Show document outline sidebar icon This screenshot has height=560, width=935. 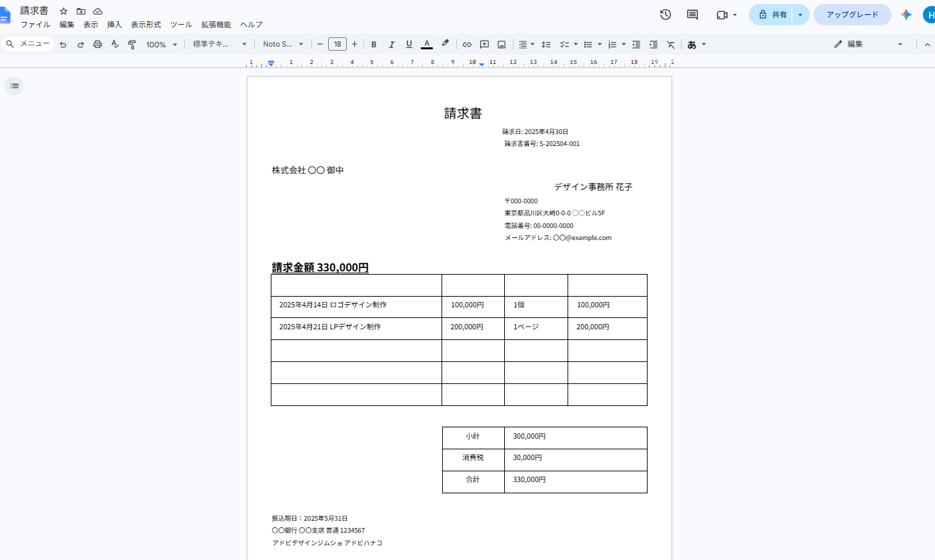tap(14, 86)
